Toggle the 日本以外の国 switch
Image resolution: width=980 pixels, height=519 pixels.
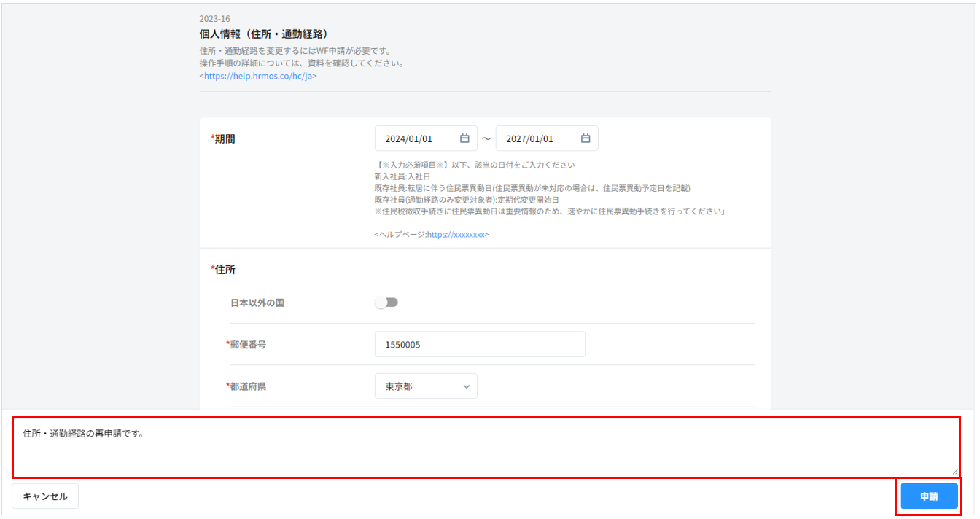coord(386,303)
